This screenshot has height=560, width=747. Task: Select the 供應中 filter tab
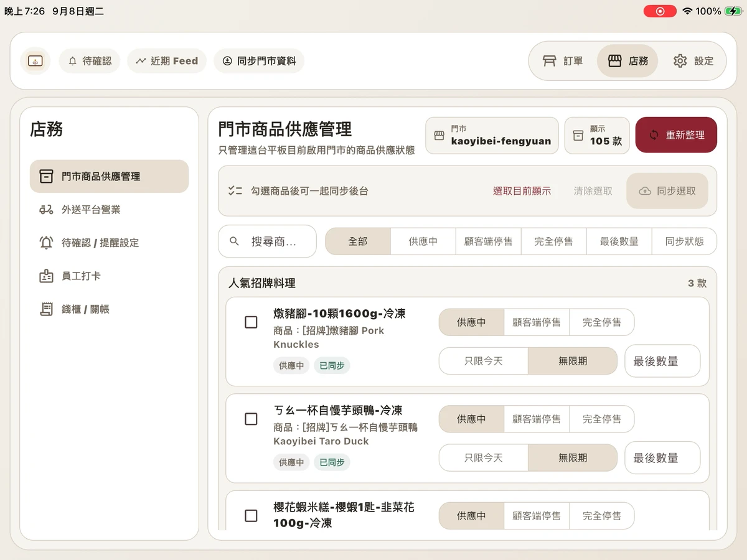click(423, 241)
